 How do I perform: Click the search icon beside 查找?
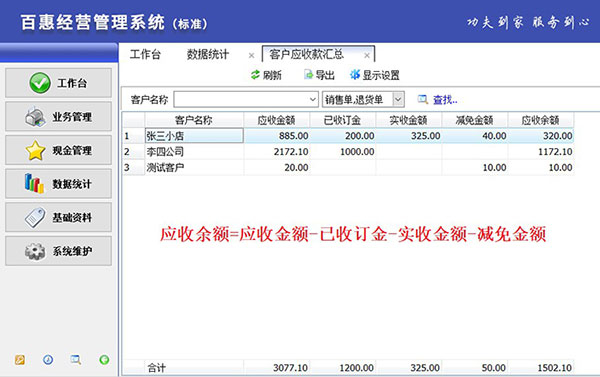(422, 100)
